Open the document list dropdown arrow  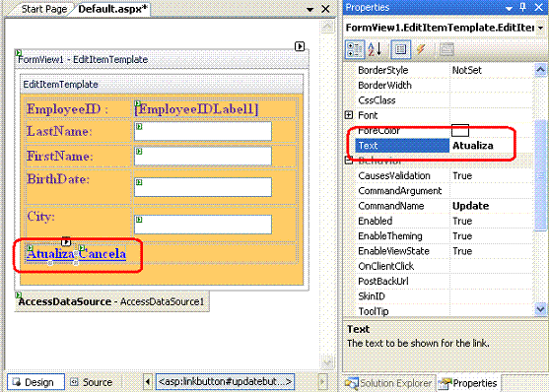click(x=309, y=9)
